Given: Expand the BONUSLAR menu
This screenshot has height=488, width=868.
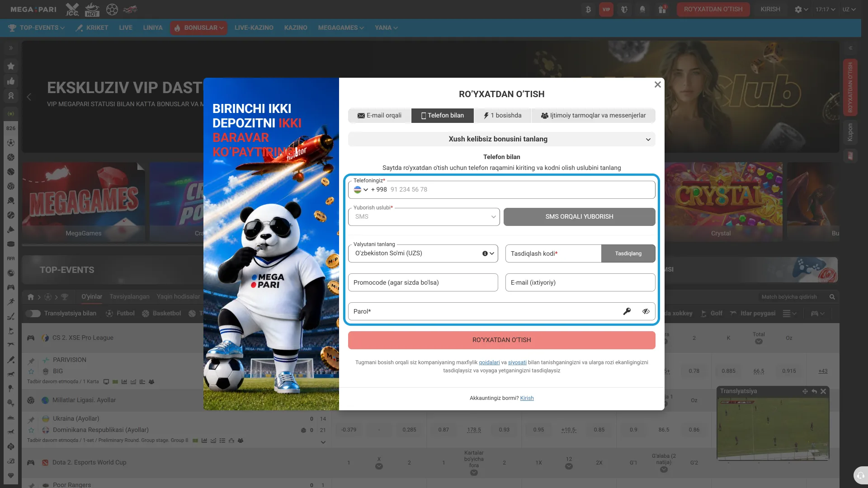Looking at the screenshot, I should (199, 28).
